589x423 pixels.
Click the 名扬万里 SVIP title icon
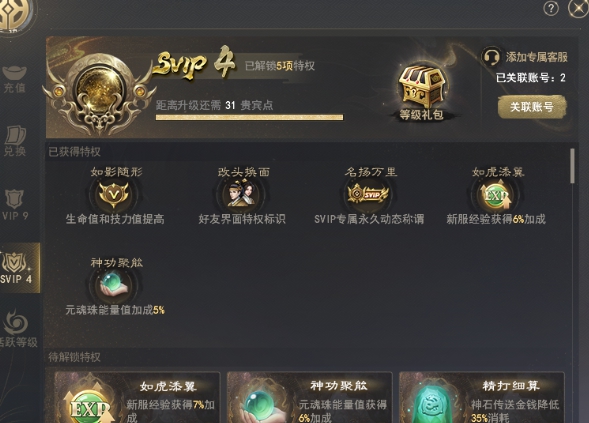(369, 194)
